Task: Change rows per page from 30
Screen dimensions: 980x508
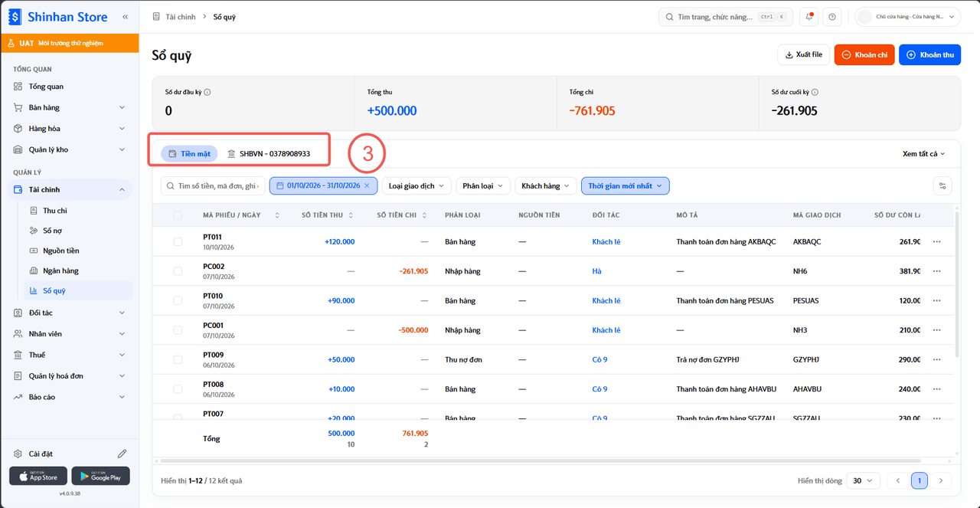Action: (862, 480)
